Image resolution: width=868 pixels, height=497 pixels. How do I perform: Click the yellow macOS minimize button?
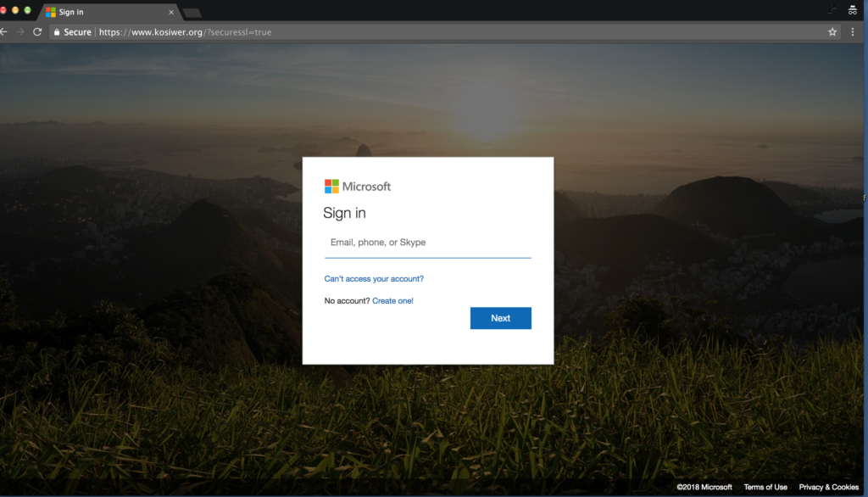coord(15,10)
